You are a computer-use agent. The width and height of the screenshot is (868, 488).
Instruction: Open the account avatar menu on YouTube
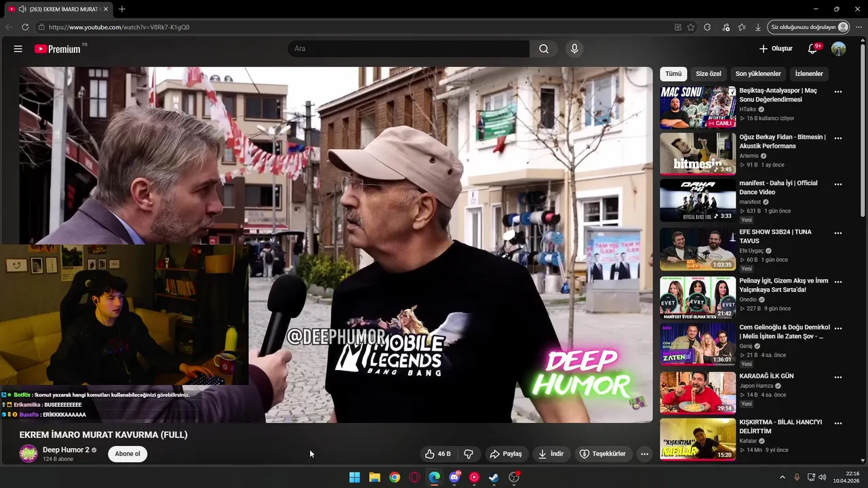[x=839, y=49]
